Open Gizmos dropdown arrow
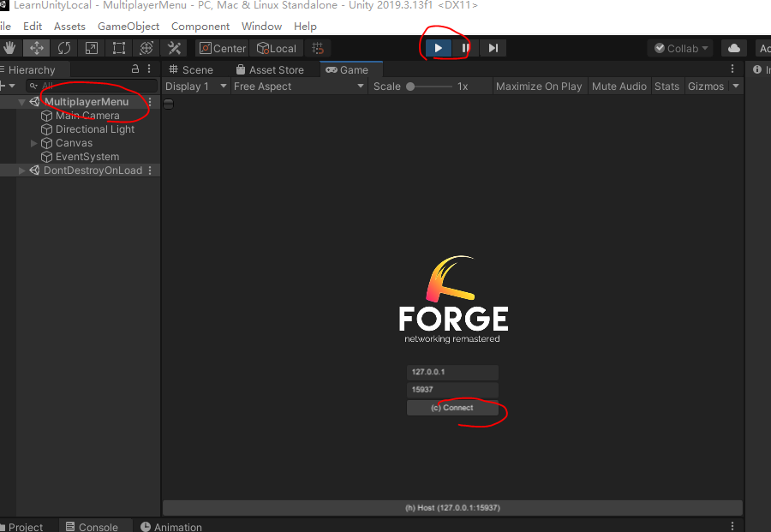This screenshot has width=771, height=532. (x=736, y=87)
